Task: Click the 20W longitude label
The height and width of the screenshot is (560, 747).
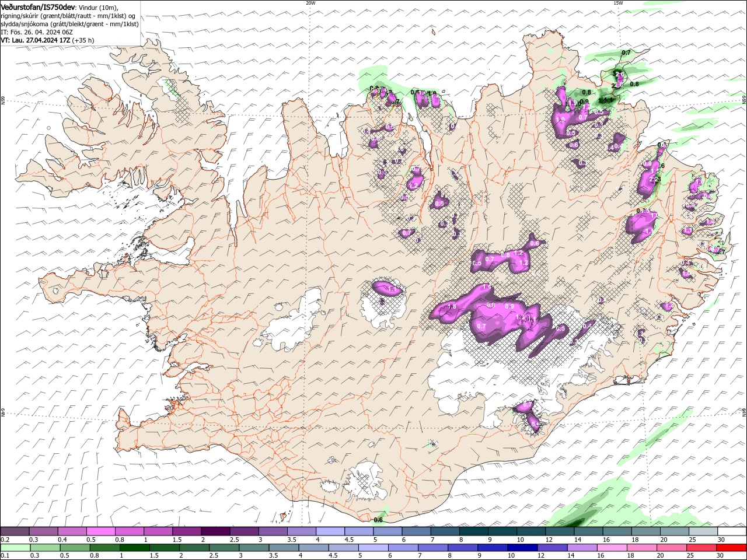Action: (310, 3)
